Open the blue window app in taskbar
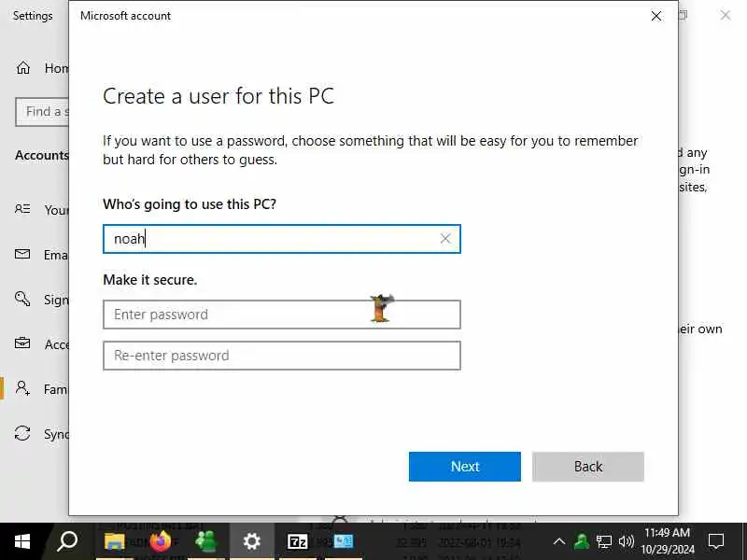 tap(344, 541)
